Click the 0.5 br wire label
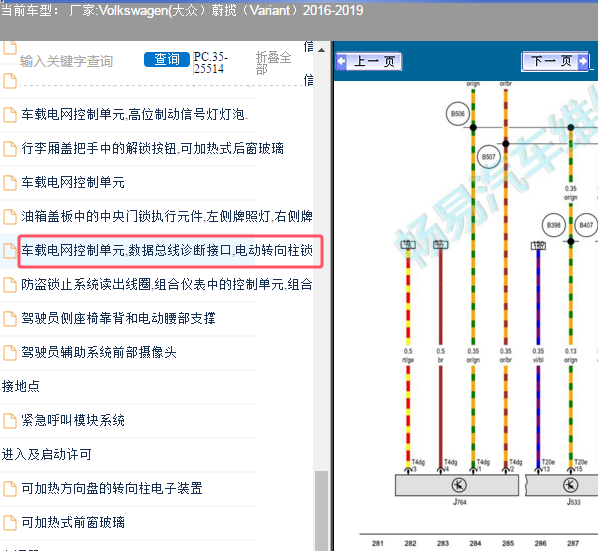This screenshot has height=551, width=598. click(440, 355)
